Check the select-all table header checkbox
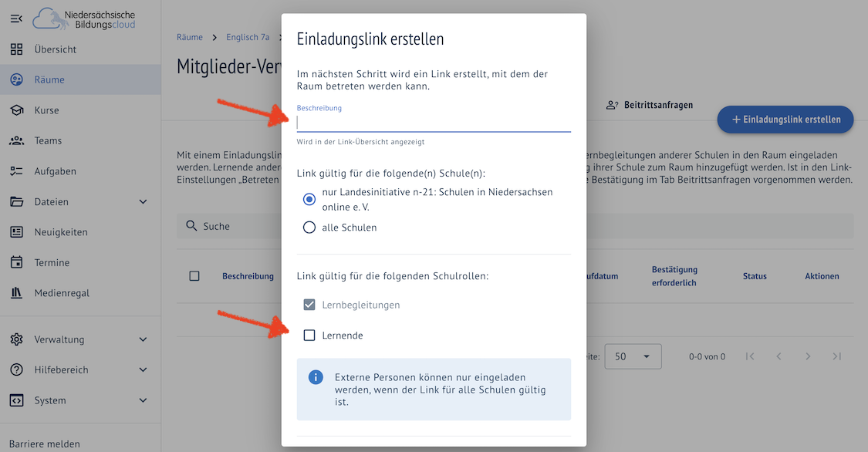868x452 pixels. pyautogui.click(x=194, y=275)
